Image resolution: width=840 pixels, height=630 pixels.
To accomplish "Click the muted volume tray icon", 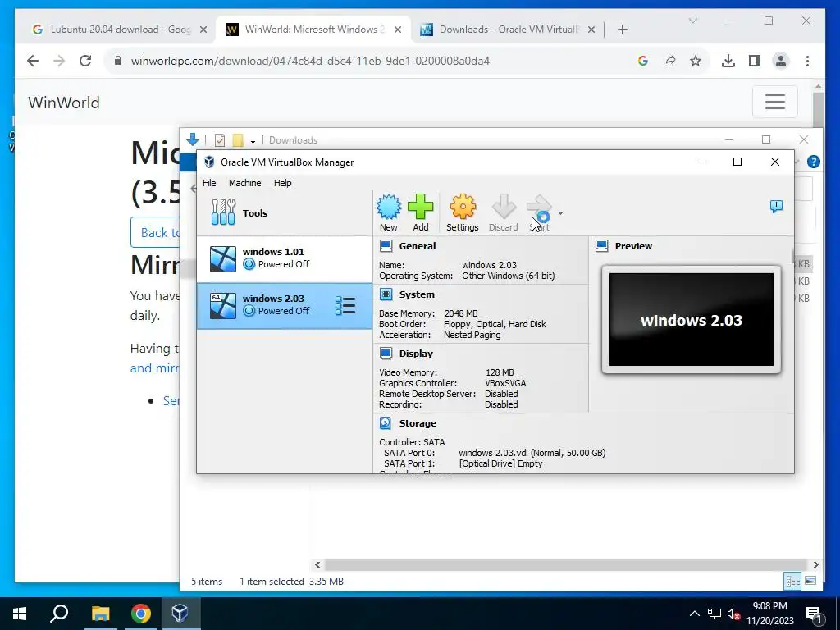I will (734, 614).
